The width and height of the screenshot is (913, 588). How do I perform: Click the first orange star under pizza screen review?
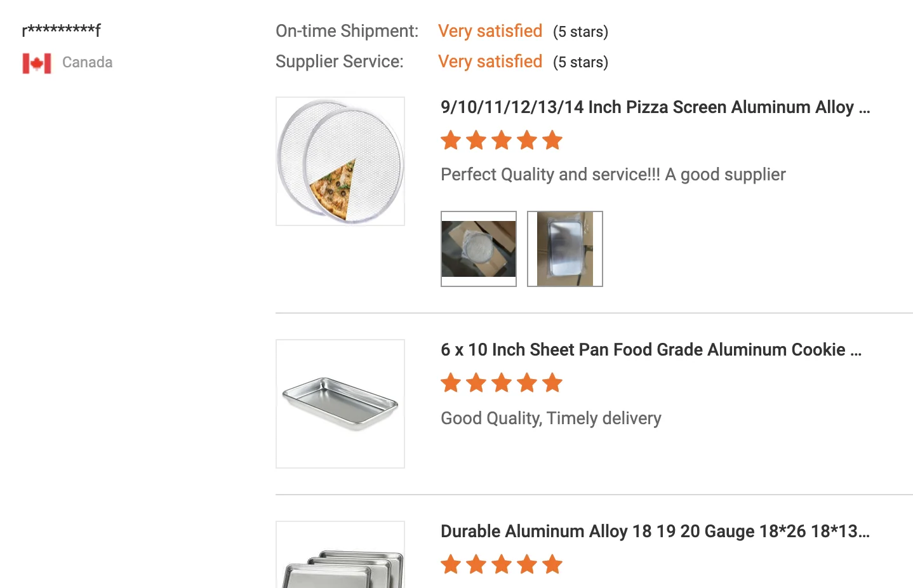[x=451, y=140]
